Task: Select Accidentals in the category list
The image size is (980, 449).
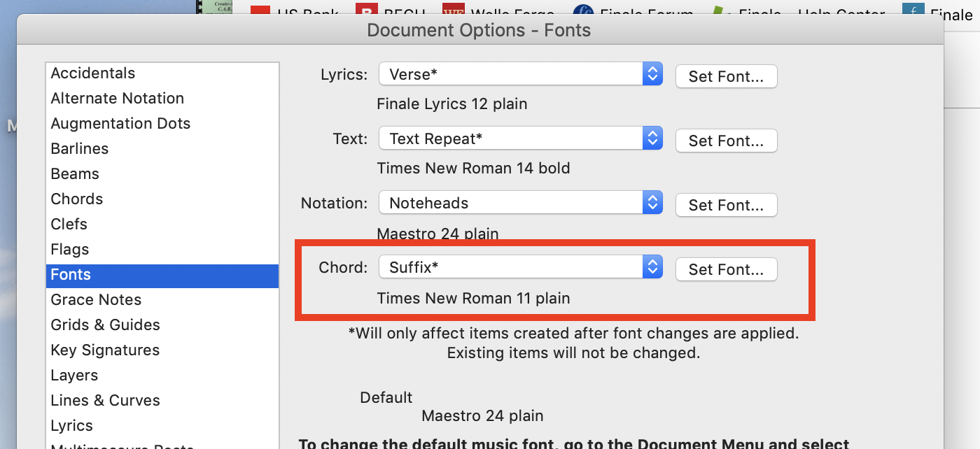Action: pyautogui.click(x=93, y=73)
